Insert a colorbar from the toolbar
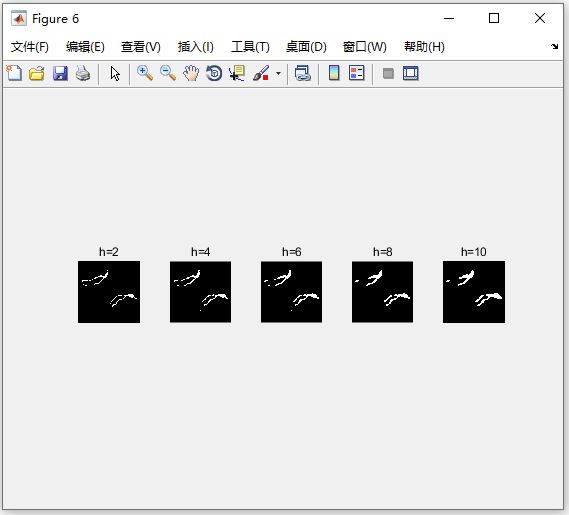This screenshot has height=515, width=569. click(x=334, y=73)
